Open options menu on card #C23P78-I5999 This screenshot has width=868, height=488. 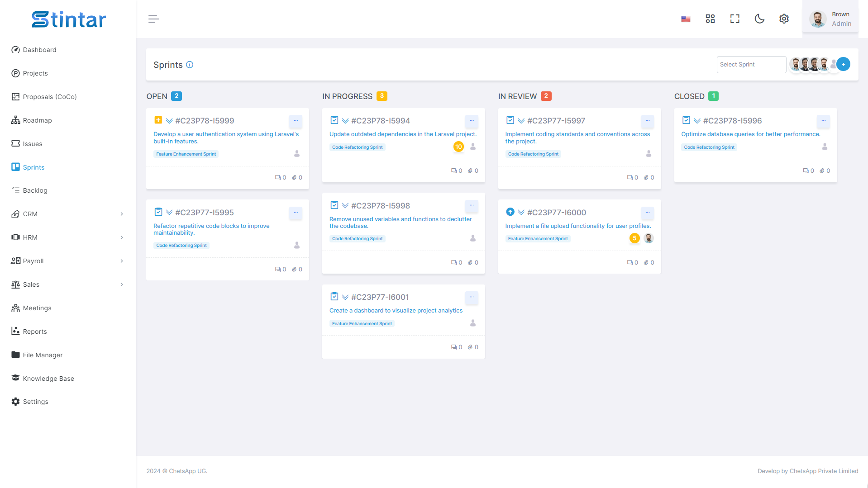coord(296,121)
